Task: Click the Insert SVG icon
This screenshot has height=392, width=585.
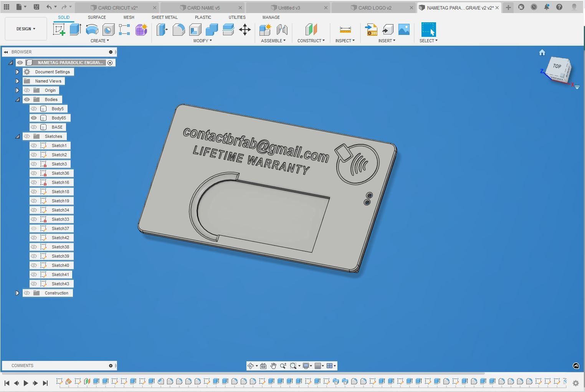Action: 371,30
